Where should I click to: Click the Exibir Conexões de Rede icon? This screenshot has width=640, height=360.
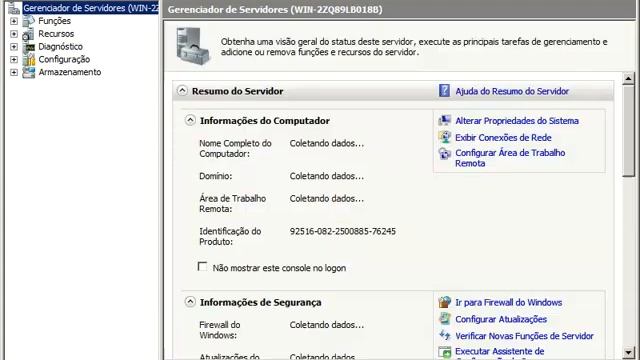click(x=444, y=137)
